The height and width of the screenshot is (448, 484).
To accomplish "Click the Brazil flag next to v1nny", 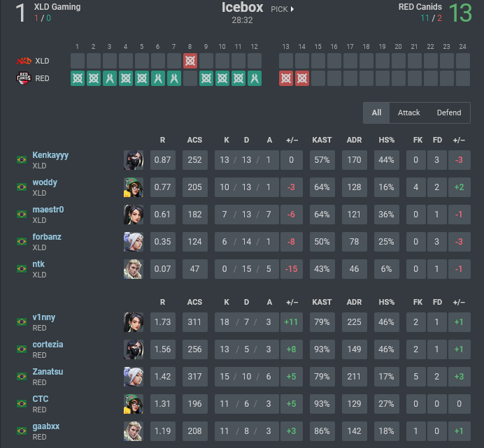I will pos(22,321).
